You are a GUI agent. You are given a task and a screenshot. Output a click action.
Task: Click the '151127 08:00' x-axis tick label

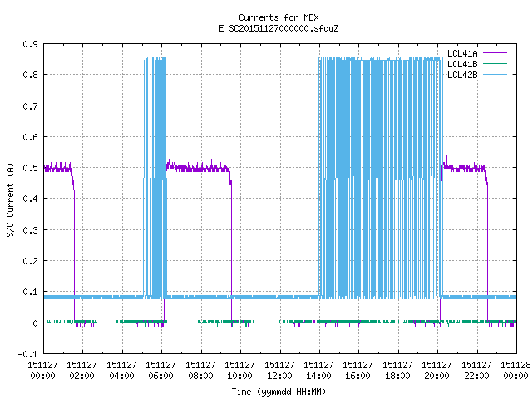point(200,370)
